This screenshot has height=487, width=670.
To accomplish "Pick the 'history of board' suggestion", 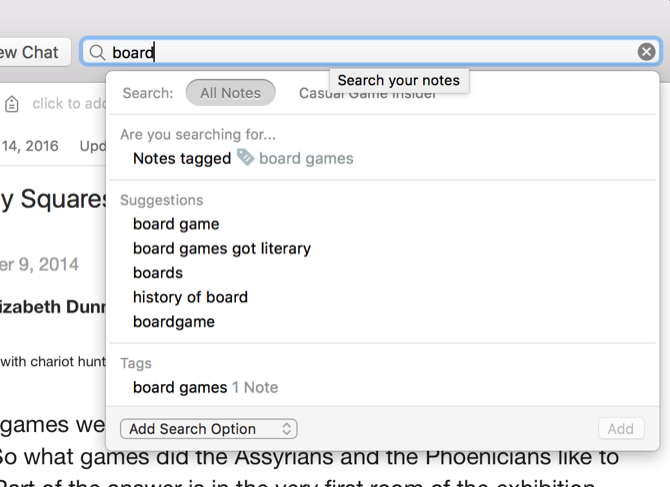I will coord(190,297).
